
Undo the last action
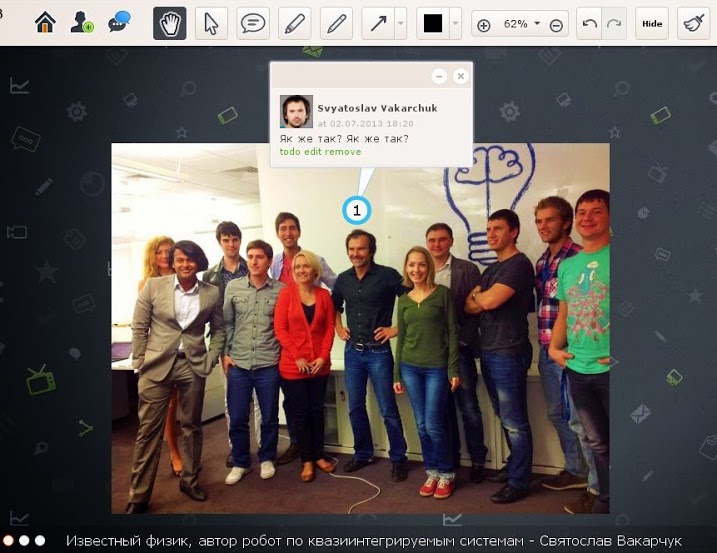590,23
